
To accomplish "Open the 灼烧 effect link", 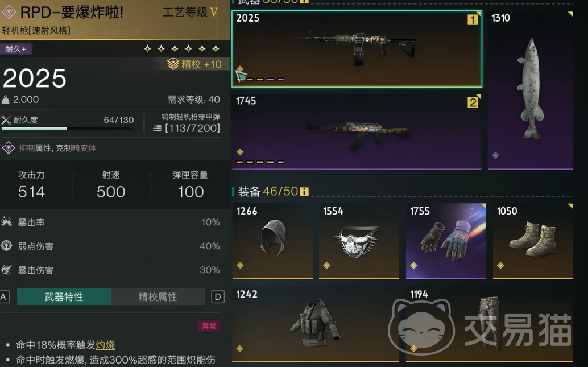I will point(105,345).
